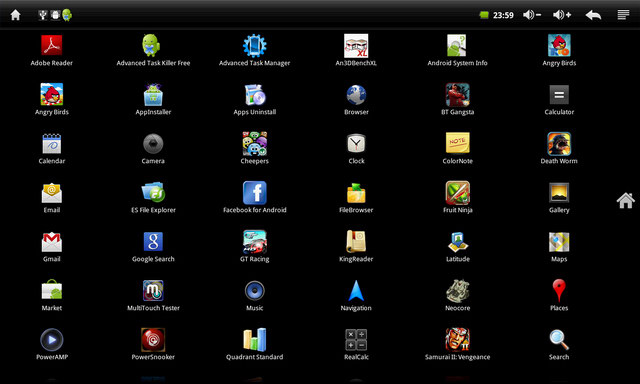The width and height of the screenshot is (640, 384).
Task: Tap the status bar home button
Action: click(16, 15)
